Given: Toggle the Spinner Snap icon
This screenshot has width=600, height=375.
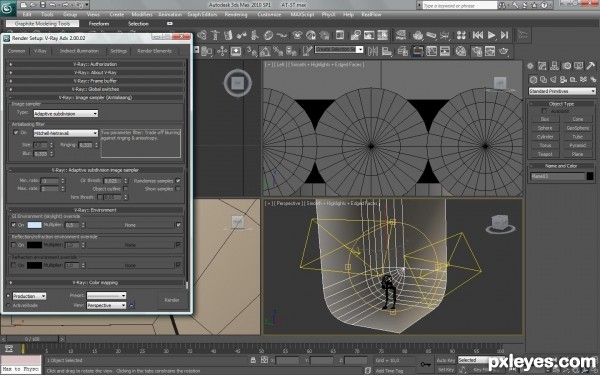Looking at the screenshot, I should (291, 51).
